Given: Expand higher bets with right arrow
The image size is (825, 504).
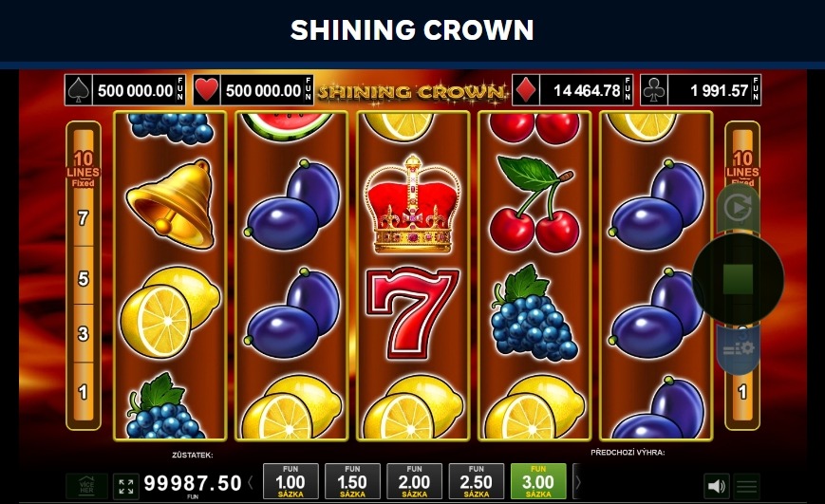Looking at the screenshot, I should pos(577,481).
